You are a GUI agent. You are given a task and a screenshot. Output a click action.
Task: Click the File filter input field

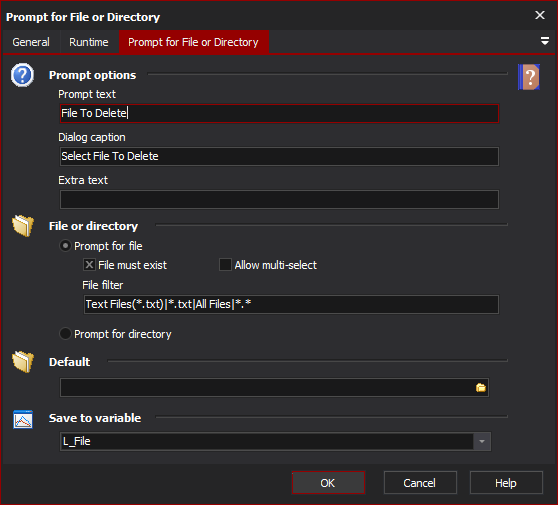point(291,304)
